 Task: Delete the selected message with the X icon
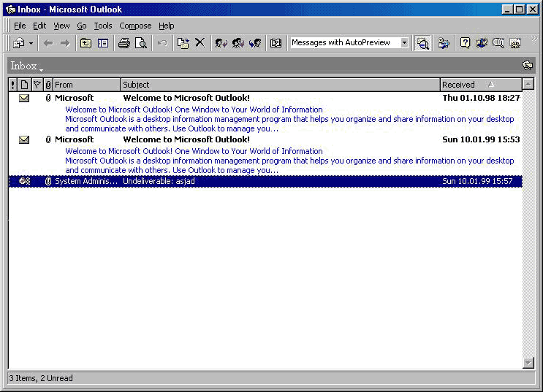click(x=200, y=43)
